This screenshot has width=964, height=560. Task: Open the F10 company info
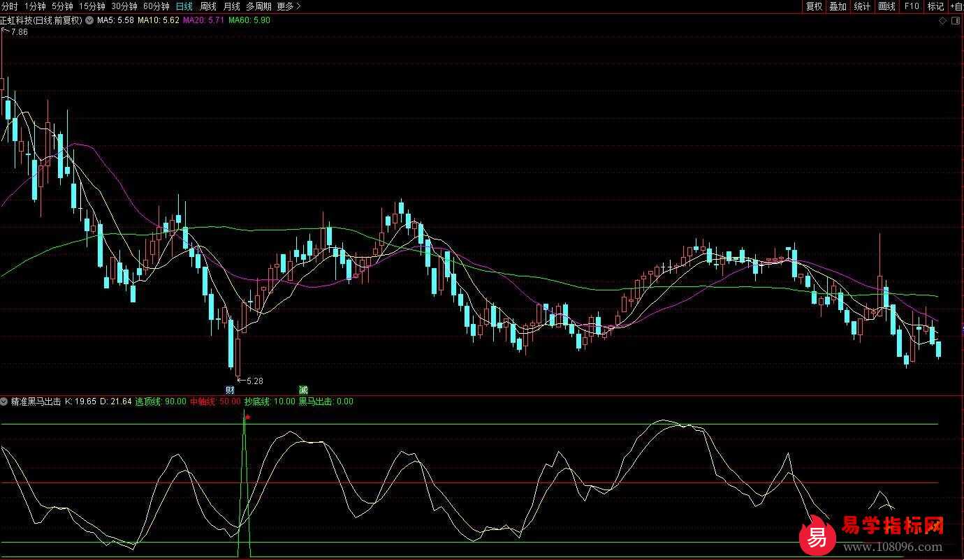click(912, 6)
